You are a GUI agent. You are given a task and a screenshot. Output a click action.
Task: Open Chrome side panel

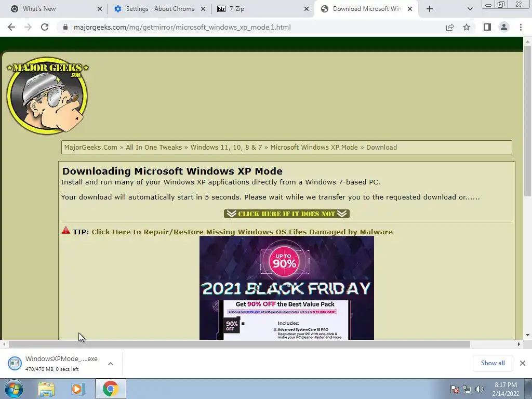pos(487,27)
